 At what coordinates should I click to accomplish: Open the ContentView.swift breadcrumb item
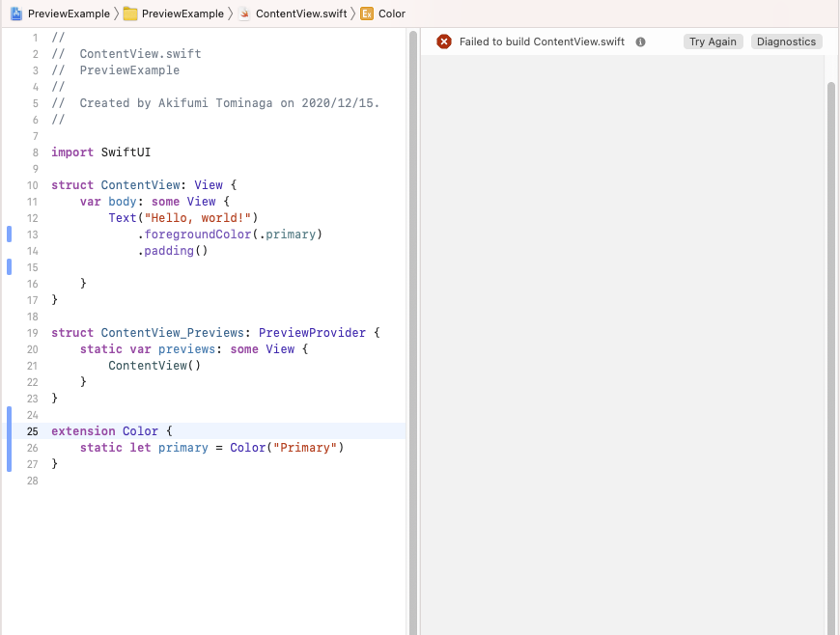[301, 14]
